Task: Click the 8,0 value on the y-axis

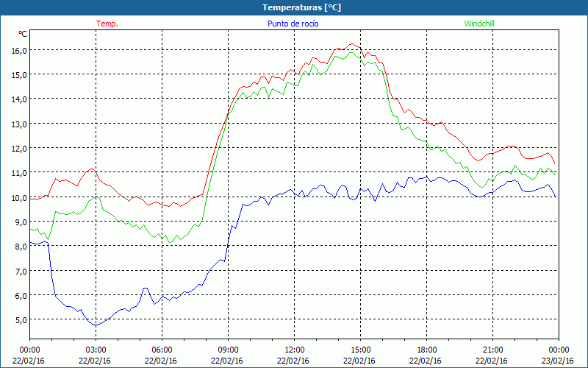Action: click(x=21, y=247)
